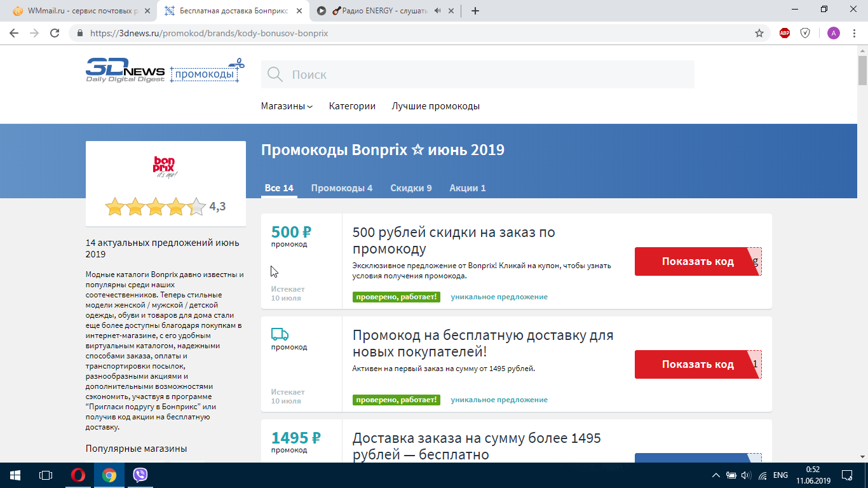
Task: Open a new browser tab
Action: pyautogui.click(x=475, y=10)
